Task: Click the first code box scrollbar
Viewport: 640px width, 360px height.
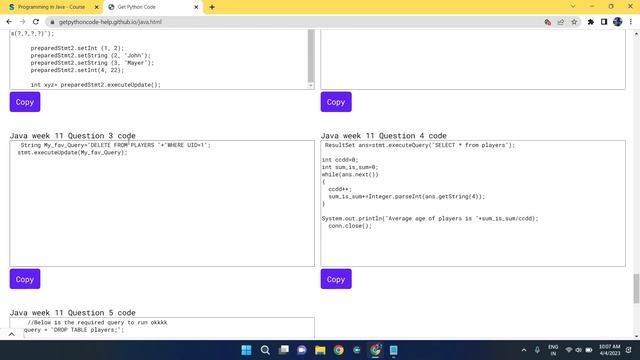Action: point(311,56)
